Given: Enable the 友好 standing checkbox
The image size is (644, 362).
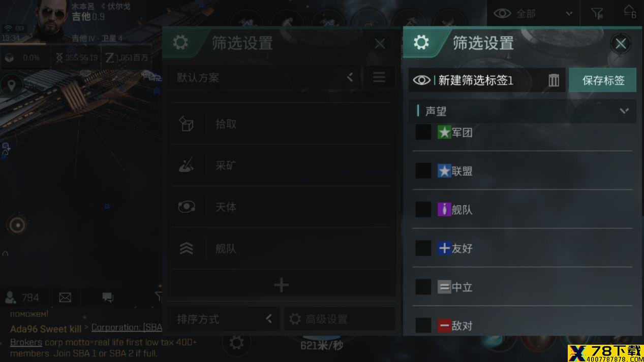Looking at the screenshot, I should (423, 248).
